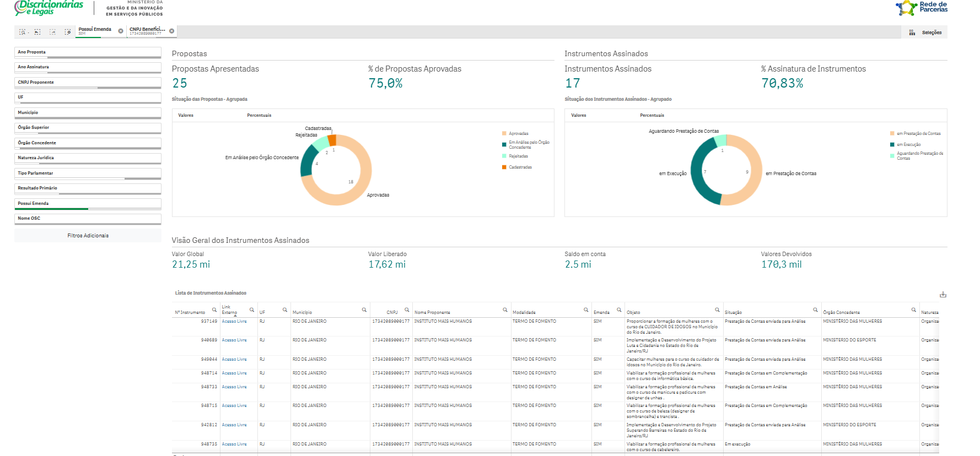
Task: Select Valores tab in instruments chart
Action: (579, 115)
